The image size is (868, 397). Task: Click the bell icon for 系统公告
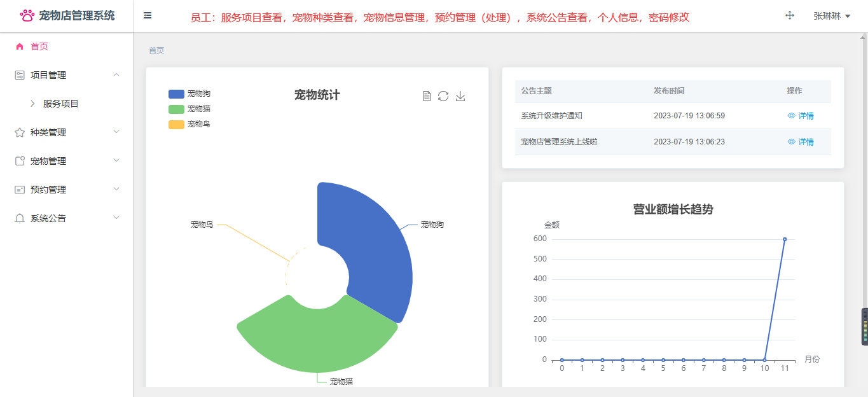(x=20, y=218)
